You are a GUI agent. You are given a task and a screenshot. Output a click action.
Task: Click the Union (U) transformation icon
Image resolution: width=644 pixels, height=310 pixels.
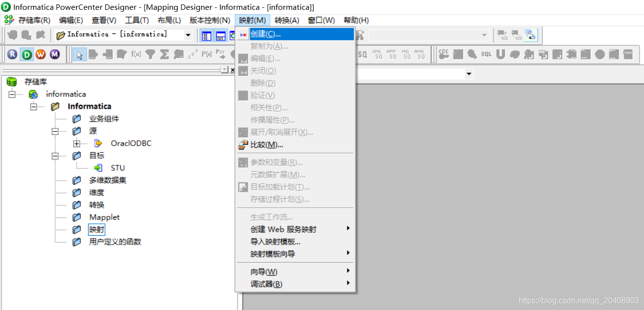click(501, 54)
